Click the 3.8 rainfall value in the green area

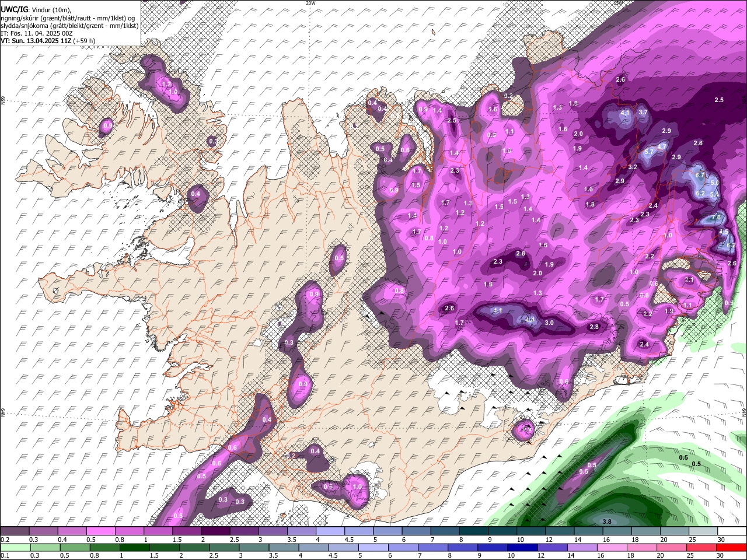click(607, 521)
